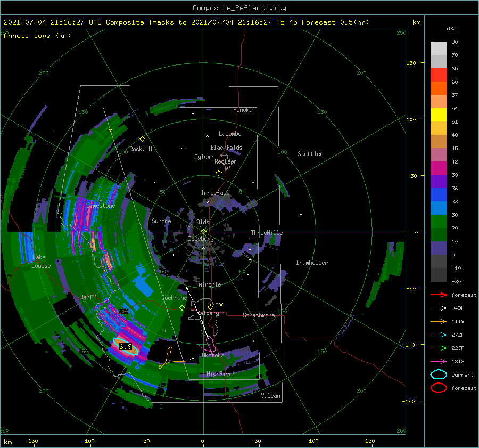Click the Sylvan label on map
The height and width of the screenshot is (448, 479).
coord(204,157)
